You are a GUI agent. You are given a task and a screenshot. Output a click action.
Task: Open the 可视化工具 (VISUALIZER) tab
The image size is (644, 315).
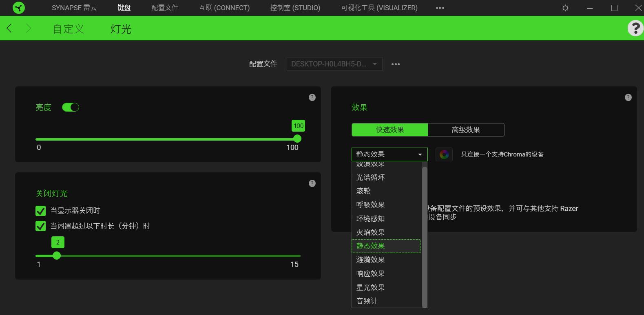pyautogui.click(x=379, y=8)
